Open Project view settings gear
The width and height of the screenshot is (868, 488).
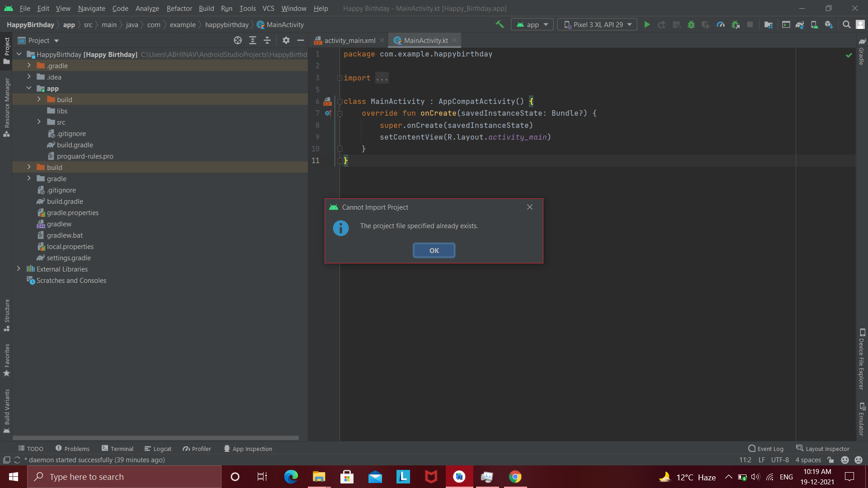[286, 40]
